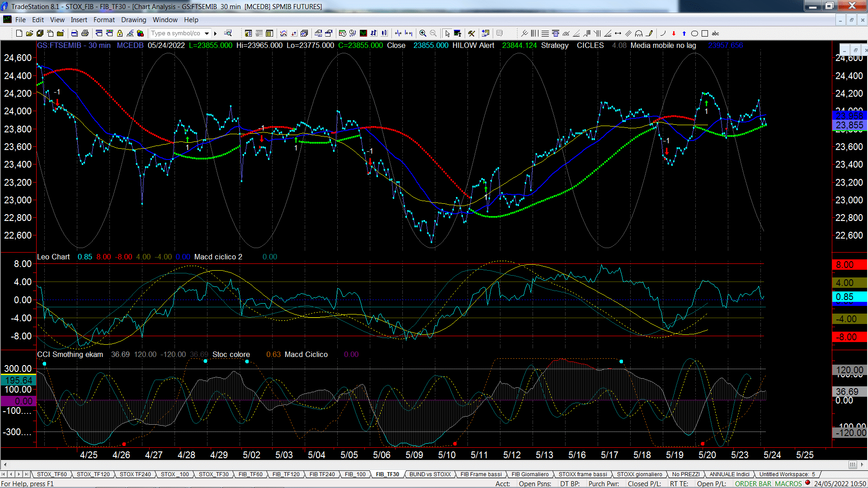Select the ellipse drawing tool
Image resolution: width=868 pixels, height=488 pixels.
(694, 33)
